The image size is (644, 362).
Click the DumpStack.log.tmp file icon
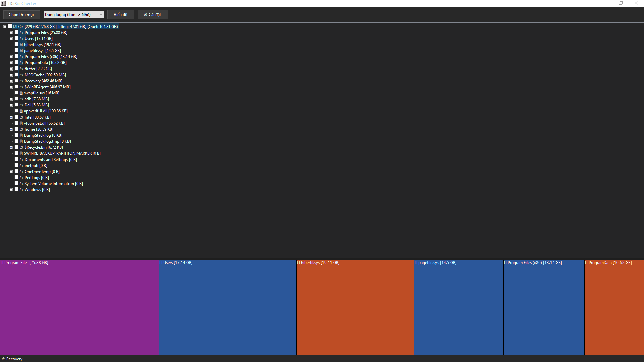21,141
